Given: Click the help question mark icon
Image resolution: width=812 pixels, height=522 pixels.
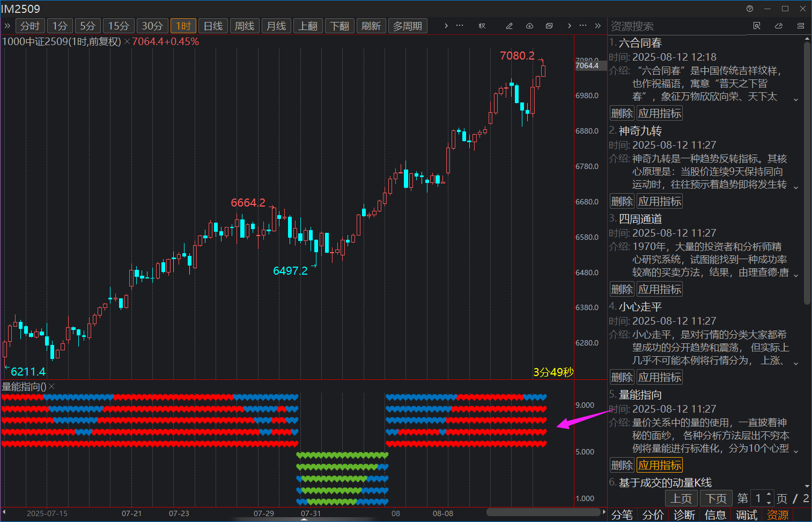Looking at the screenshot, I should pyautogui.click(x=750, y=9).
